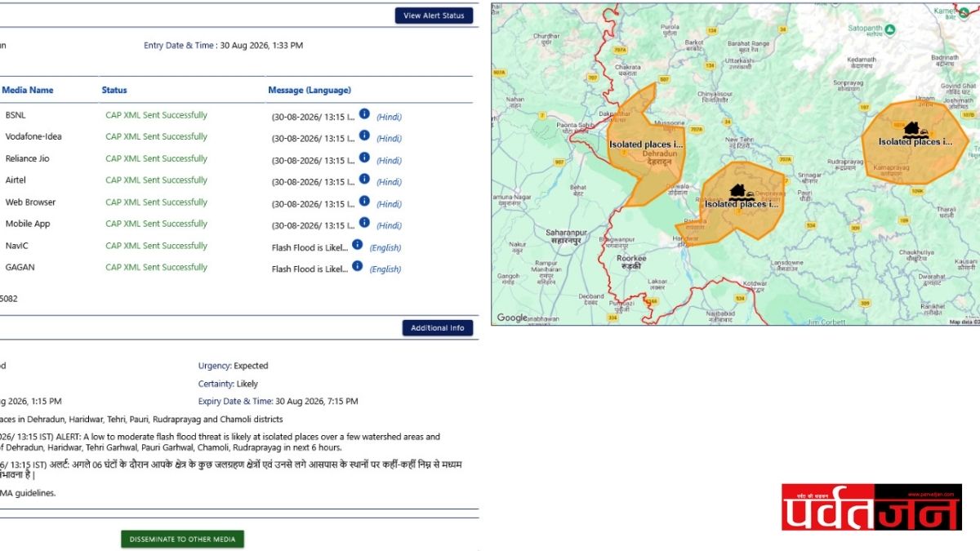Screen dimensions: 980x551
Task: Click the Kedarnath label on the map
Action: point(861,62)
